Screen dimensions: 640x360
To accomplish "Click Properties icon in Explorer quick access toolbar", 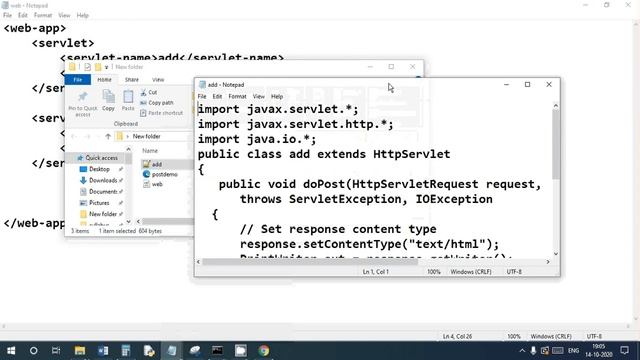I will click(87, 67).
